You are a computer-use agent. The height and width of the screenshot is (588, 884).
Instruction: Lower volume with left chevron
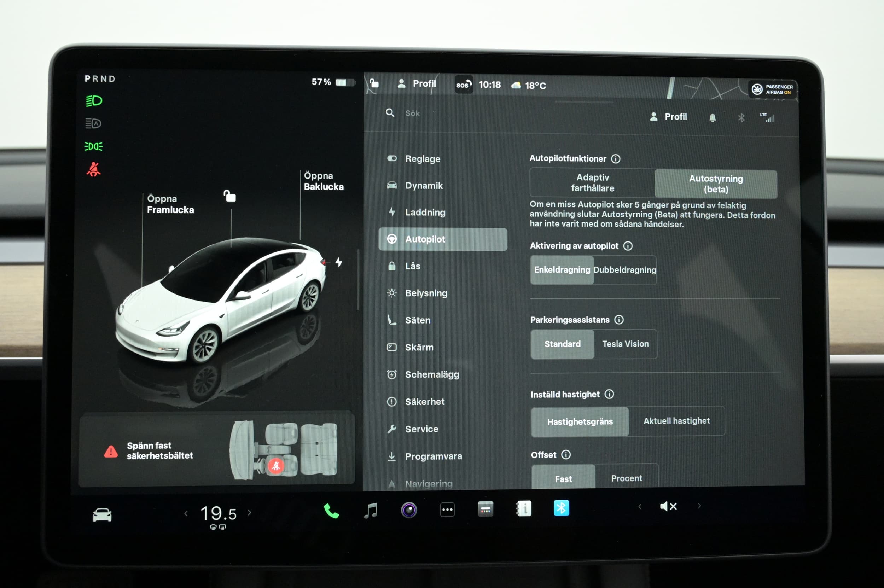tap(640, 507)
